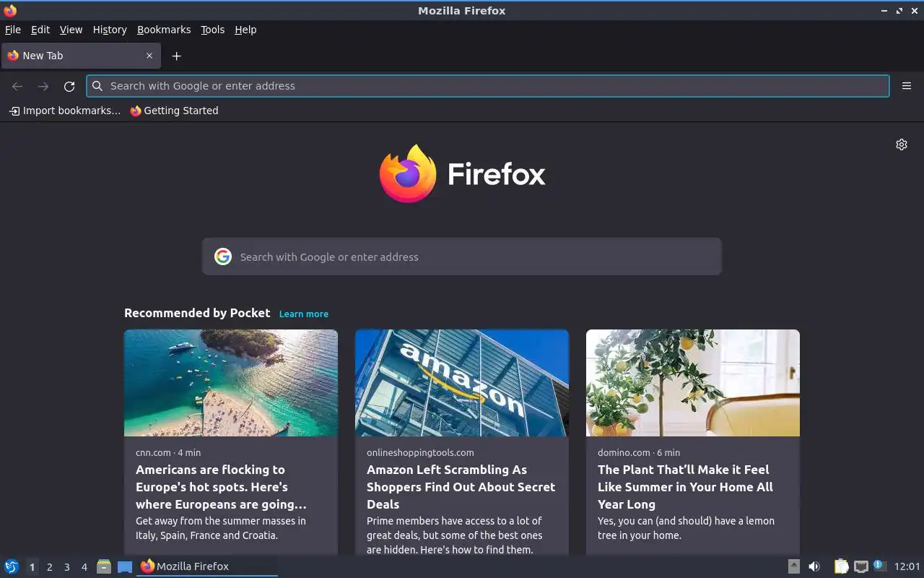The height and width of the screenshot is (578, 924).
Task: Open the Edit menu
Action: click(x=40, y=30)
